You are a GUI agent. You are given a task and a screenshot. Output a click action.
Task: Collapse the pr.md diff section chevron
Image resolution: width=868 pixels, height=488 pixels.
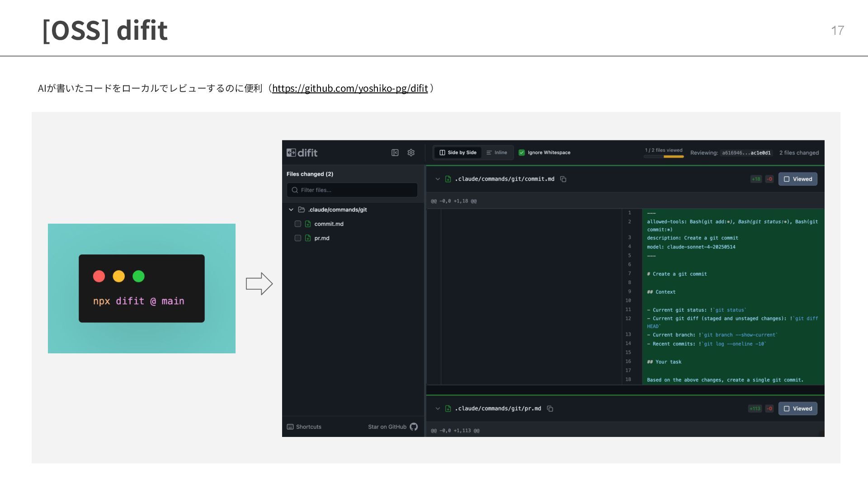click(x=438, y=408)
